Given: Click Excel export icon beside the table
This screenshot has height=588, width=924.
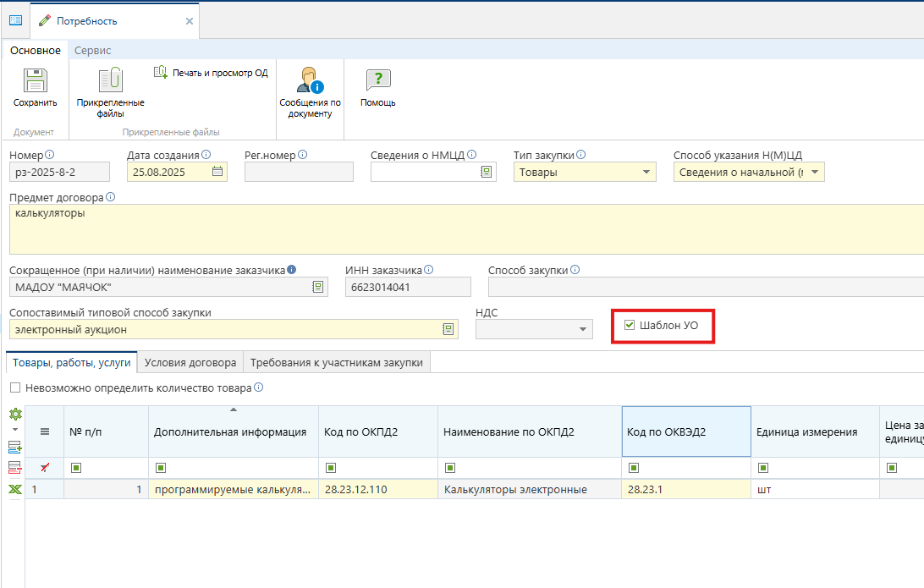Looking at the screenshot, I should point(15,489).
